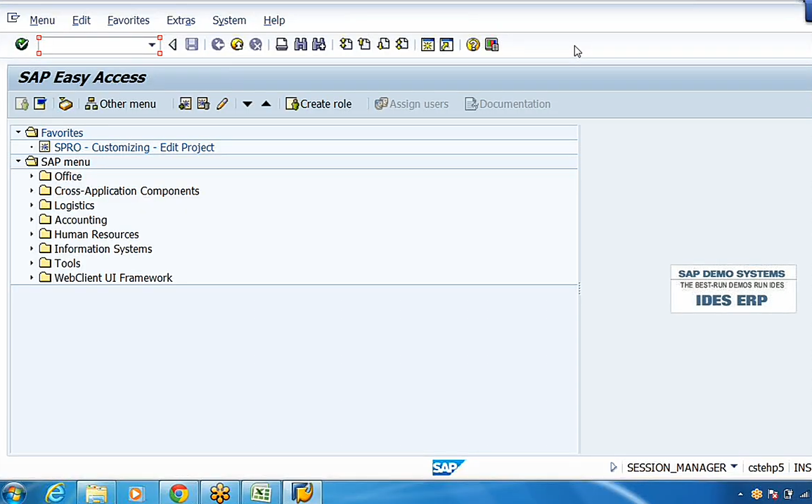Expand the Cross-Application Components folder
812x504 pixels.
pyautogui.click(x=32, y=190)
